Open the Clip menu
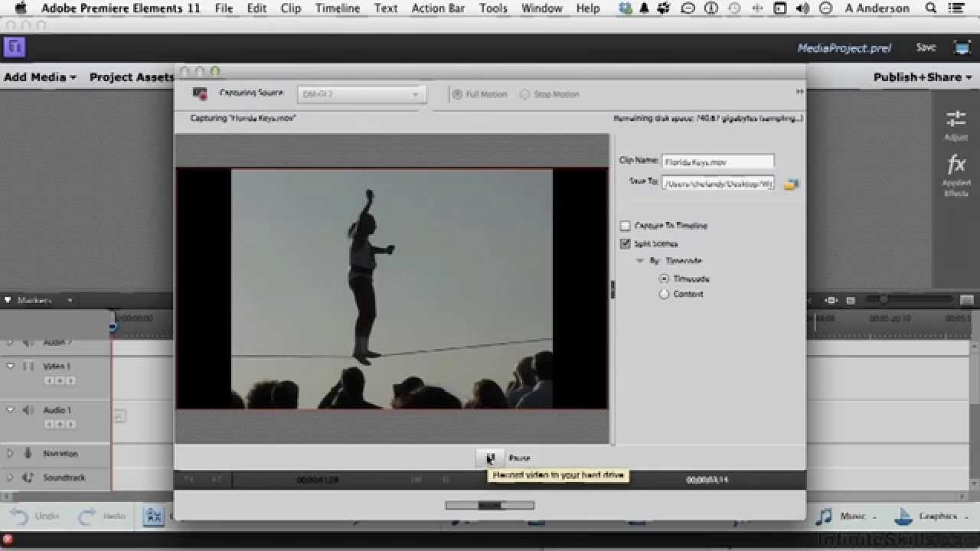This screenshot has height=551, width=980. (x=291, y=8)
